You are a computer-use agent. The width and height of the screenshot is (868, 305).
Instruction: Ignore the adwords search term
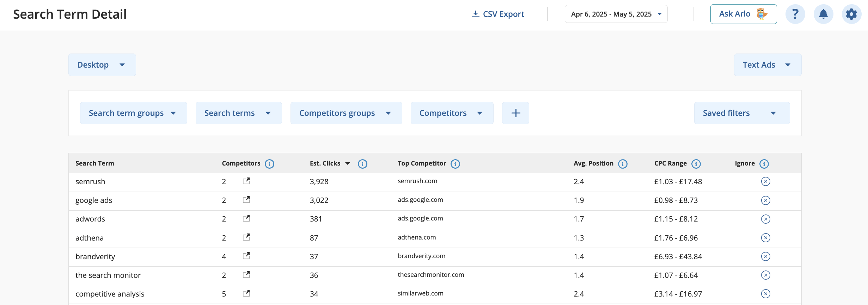pos(765,219)
